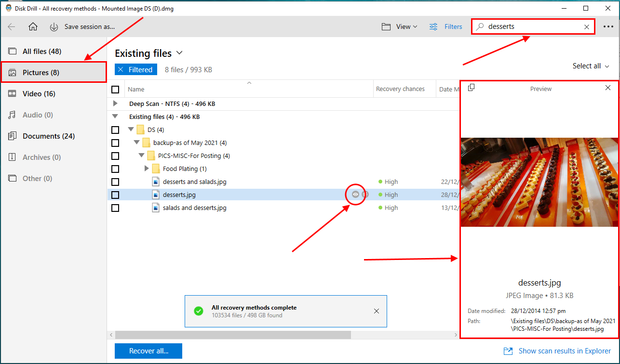Click the eye preview icon on desserts.jpg
Viewport: 620px width, 364px height.
(355, 195)
